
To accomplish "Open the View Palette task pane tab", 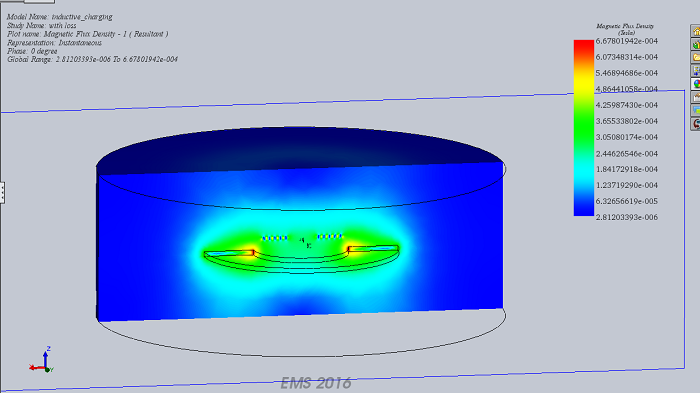I will [x=696, y=71].
